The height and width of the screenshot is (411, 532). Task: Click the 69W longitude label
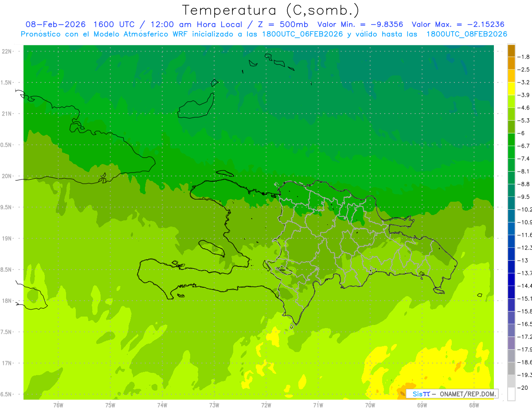(x=422, y=405)
